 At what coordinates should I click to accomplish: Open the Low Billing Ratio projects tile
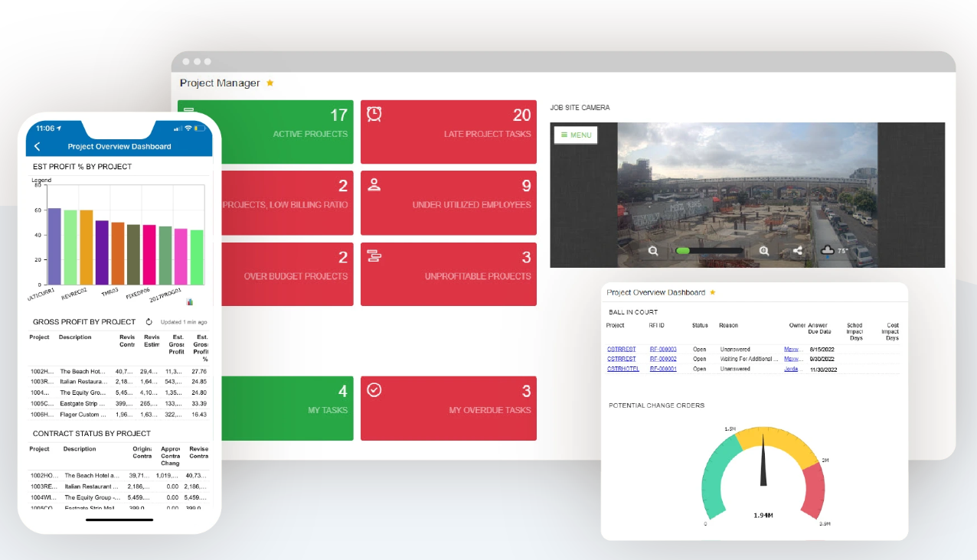288,203
